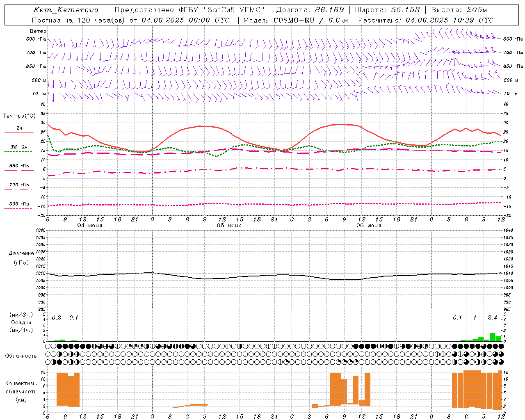Screen dimensions: 525x420
Task: Click the Давление pressure panel label
Action: (x=21, y=253)
